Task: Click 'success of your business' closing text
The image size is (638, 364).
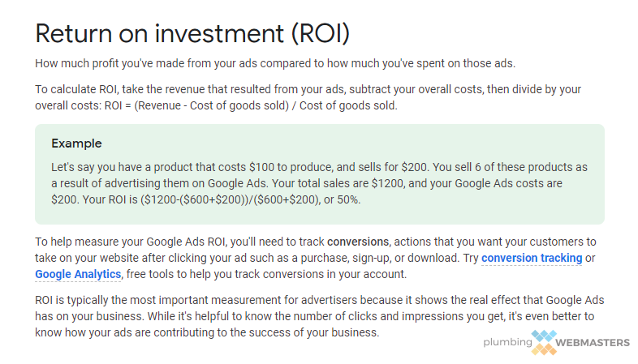Action: click(313, 332)
